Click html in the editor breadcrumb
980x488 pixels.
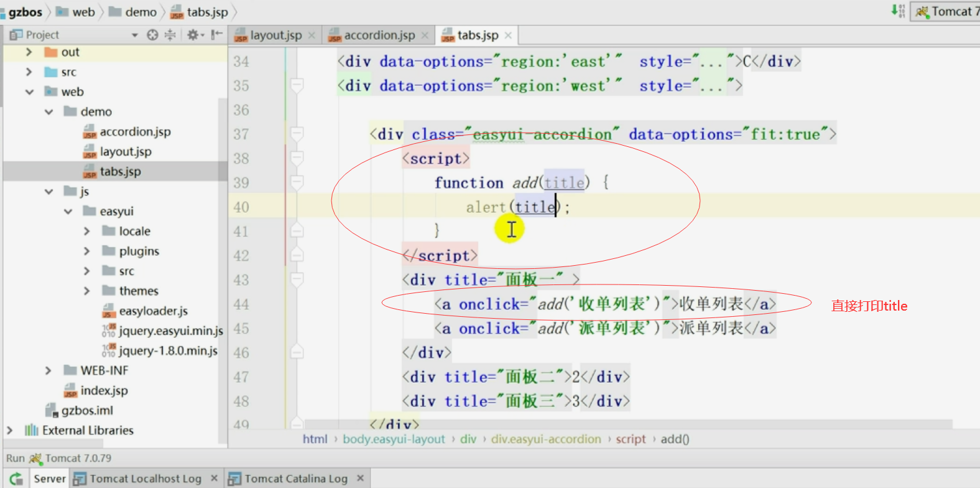coord(315,439)
